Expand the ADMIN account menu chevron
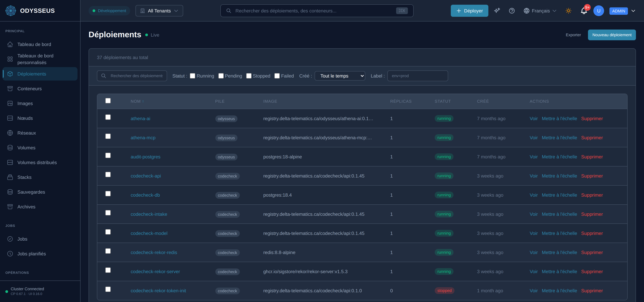 point(633,11)
